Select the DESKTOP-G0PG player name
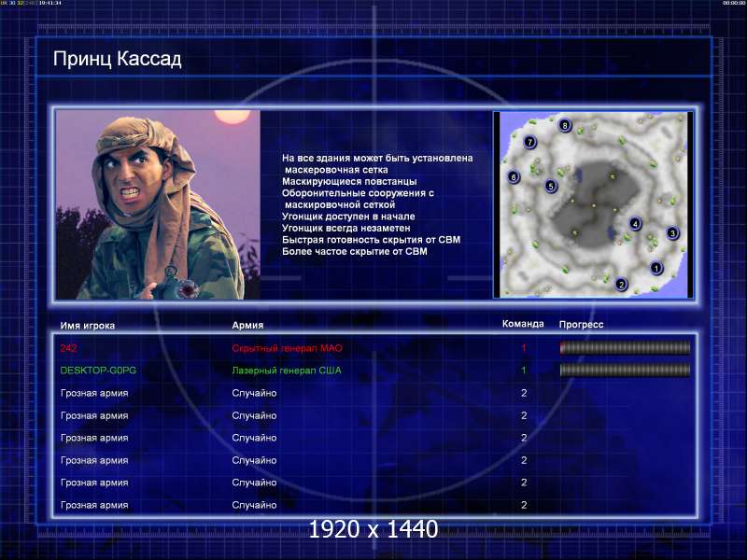747x560 pixels. click(x=92, y=371)
